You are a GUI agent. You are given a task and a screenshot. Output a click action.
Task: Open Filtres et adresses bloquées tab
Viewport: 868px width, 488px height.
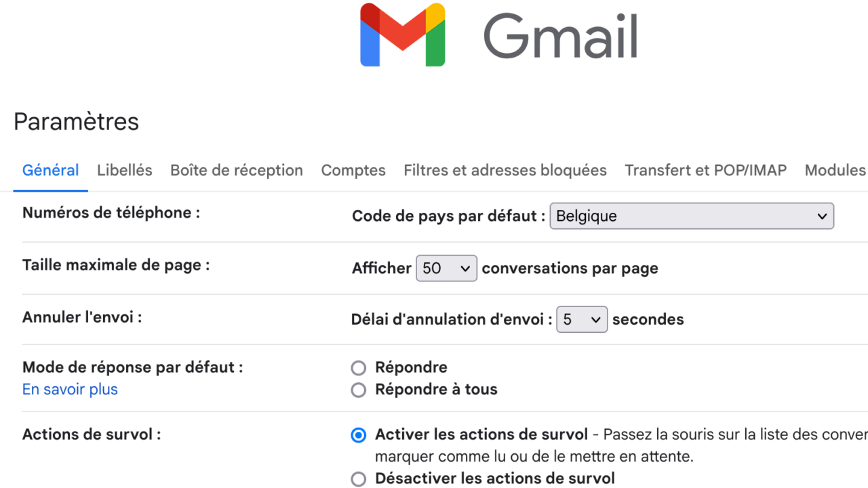[505, 170]
